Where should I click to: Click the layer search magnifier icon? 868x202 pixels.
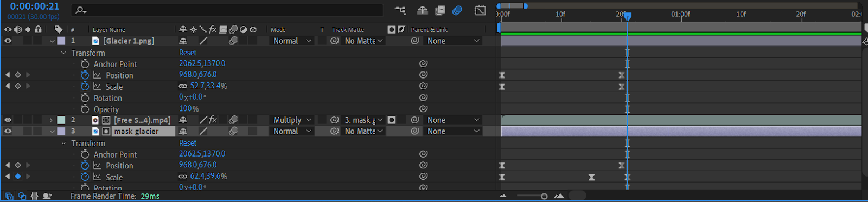point(81,10)
